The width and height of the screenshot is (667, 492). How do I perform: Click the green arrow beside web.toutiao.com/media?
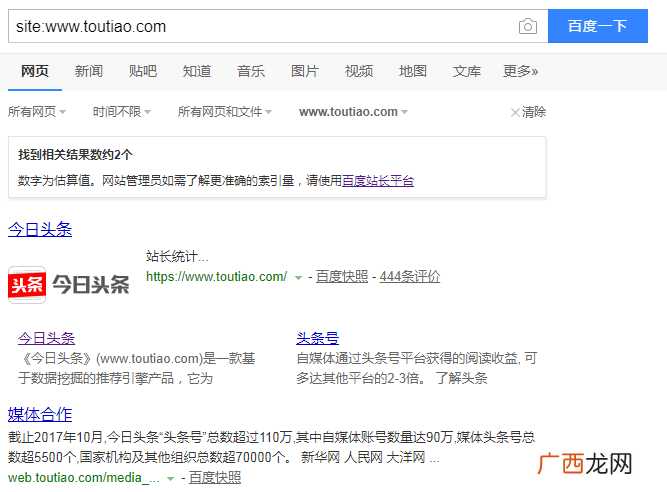click(171, 479)
